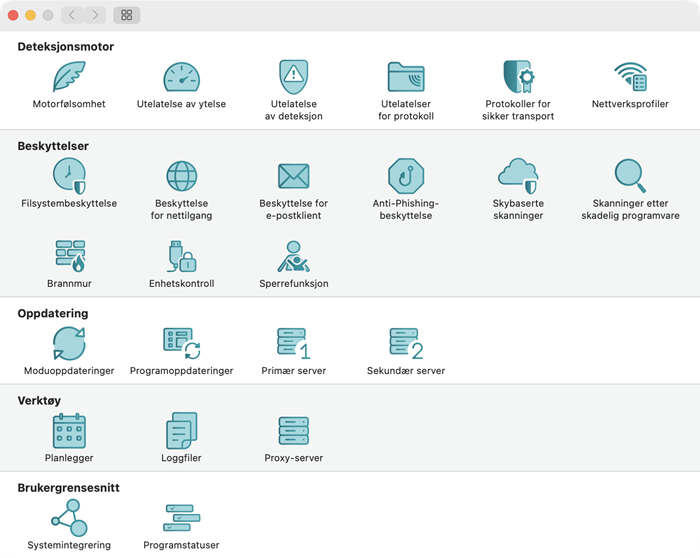
Task: Select Beskyttelse for nettilgang globe icon
Action: (x=181, y=176)
